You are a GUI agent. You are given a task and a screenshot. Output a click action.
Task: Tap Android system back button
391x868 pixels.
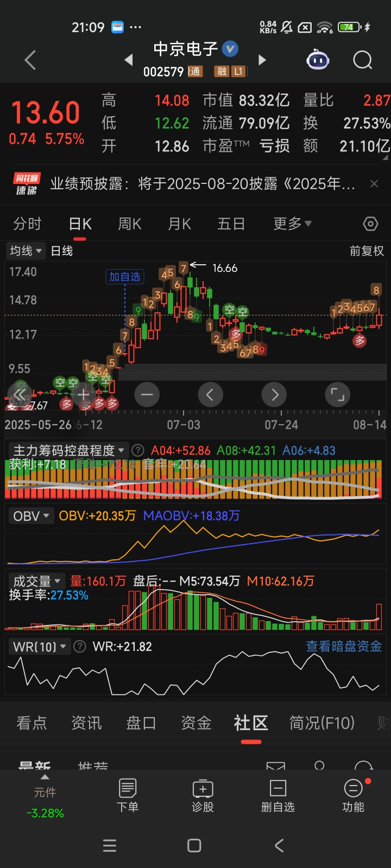(279, 845)
